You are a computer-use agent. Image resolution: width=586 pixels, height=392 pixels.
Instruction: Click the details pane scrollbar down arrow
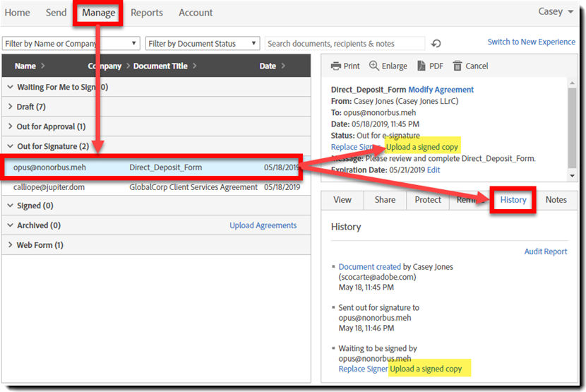point(572,176)
